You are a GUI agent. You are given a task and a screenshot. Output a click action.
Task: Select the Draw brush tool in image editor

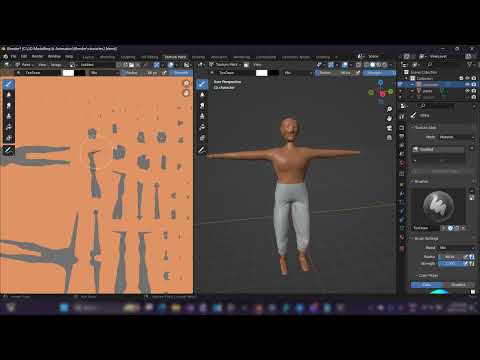click(x=9, y=84)
